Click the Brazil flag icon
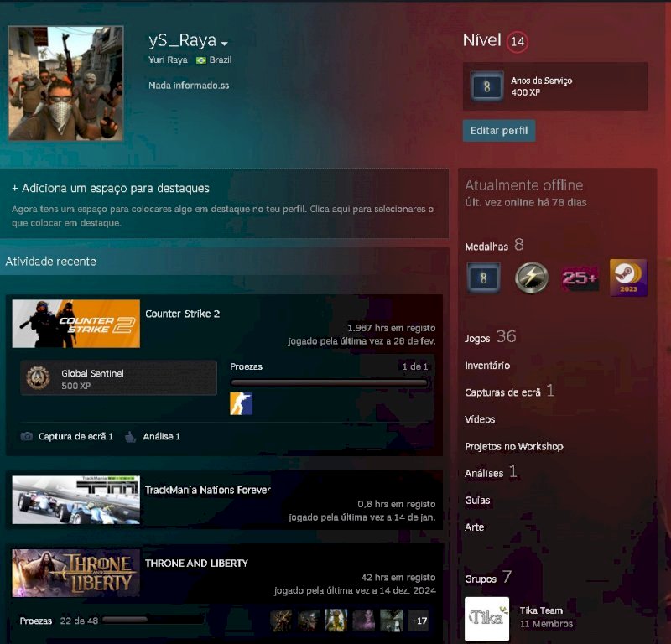The width and height of the screenshot is (671, 644). (201, 60)
